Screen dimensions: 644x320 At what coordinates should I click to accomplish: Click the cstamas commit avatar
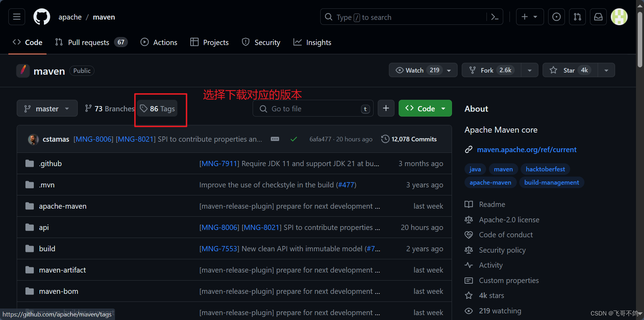point(33,139)
